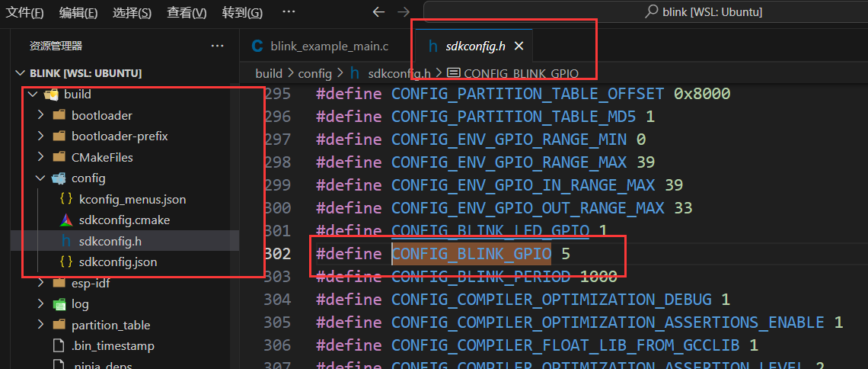Image resolution: width=868 pixels, height=369 pixels.
Task: Open the overflow menu bar ellipsis
Action: point(289,12)
